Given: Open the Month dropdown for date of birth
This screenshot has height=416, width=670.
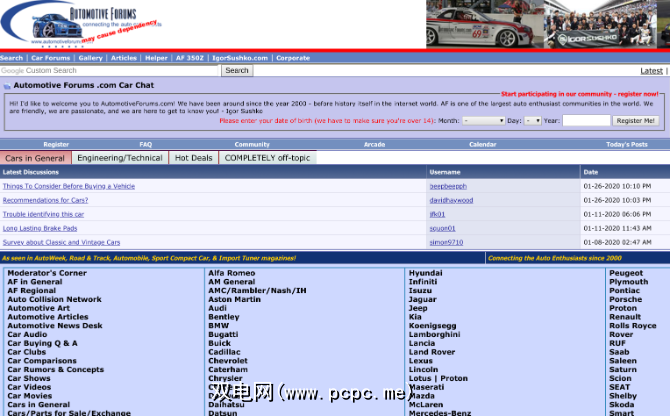Looking at the screenshot, I should (484, 121).
